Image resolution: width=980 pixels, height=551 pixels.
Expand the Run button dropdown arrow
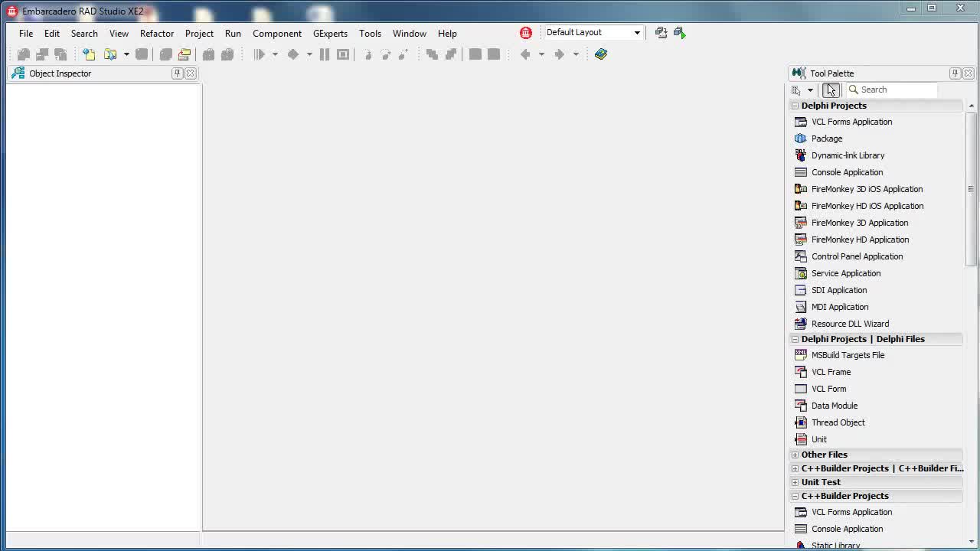point(275,54)
